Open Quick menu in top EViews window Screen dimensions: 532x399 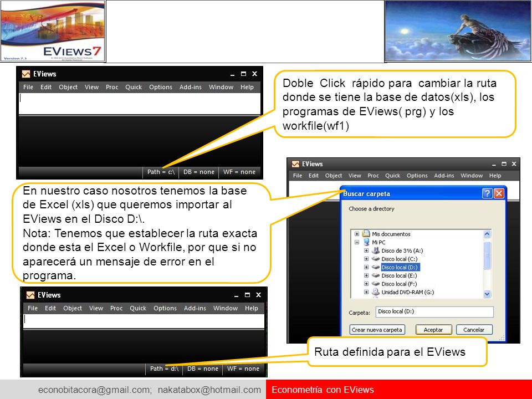coord(134,87)
